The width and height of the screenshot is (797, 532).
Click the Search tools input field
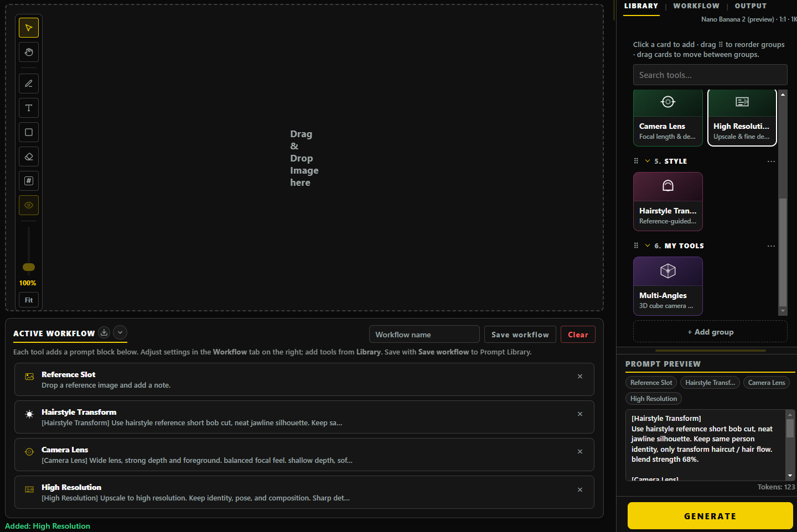(x=710, y=75)
